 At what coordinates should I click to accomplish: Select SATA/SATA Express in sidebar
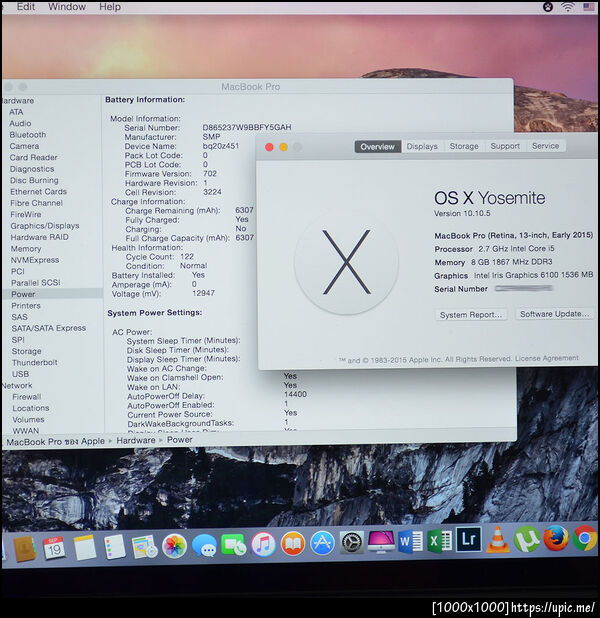click(x=48, y=328)
